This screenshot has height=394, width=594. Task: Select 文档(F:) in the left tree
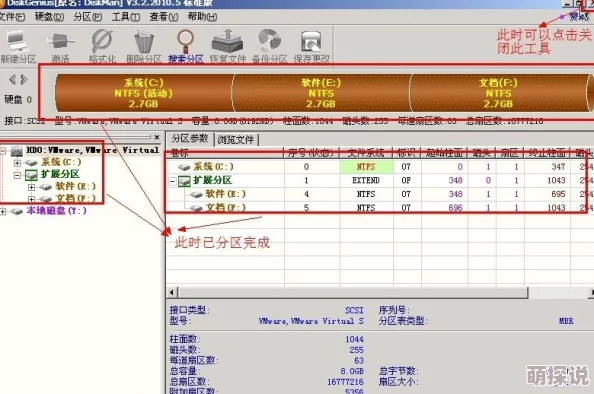click(x=76, y=199)
